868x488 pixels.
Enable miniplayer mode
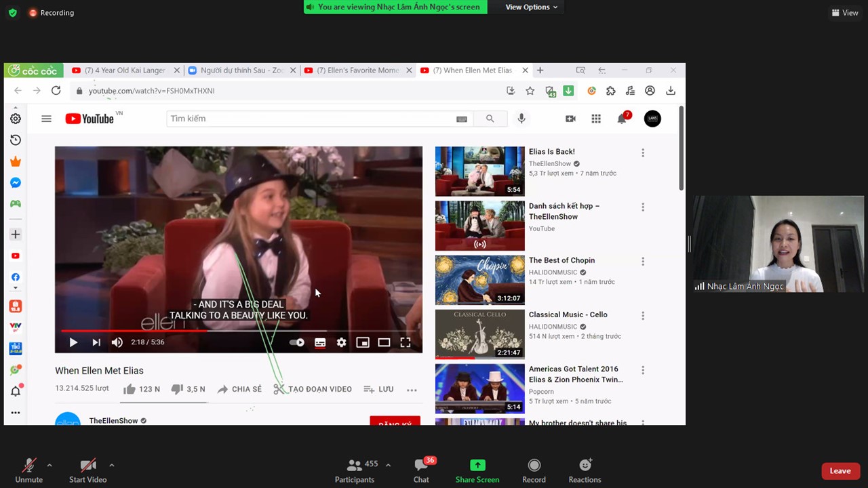pos(363,342)
